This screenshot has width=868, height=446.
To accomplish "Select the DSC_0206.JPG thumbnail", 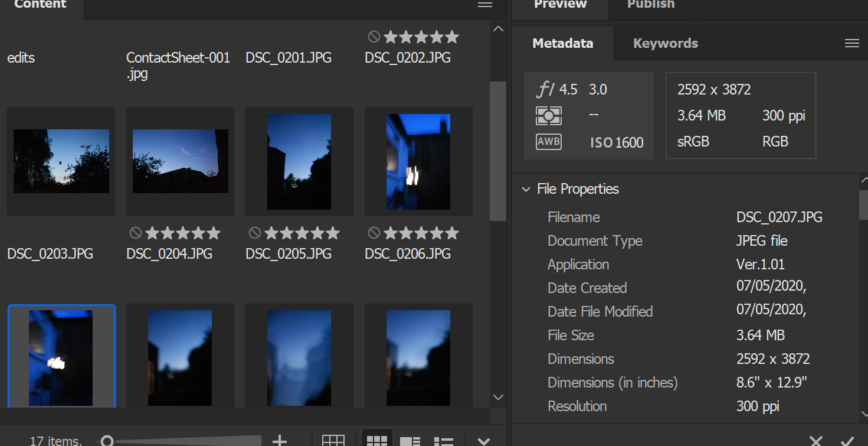I will (x=418, y=162).
